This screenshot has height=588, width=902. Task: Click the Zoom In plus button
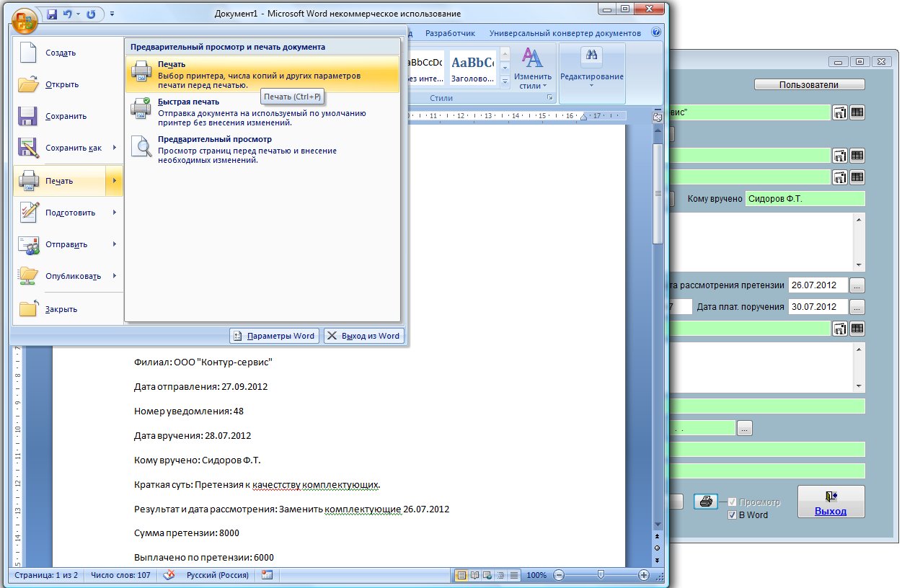[x=644, y=575]
